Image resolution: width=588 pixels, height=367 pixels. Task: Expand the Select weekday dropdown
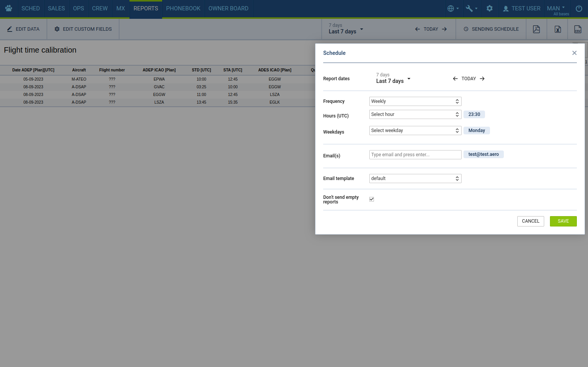click(415, 131)
